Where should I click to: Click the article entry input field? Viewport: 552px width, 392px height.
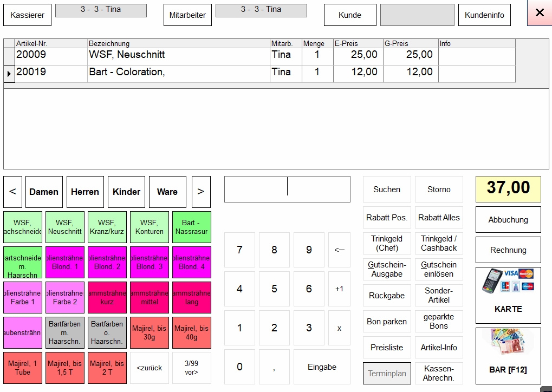tap(287, 190)
